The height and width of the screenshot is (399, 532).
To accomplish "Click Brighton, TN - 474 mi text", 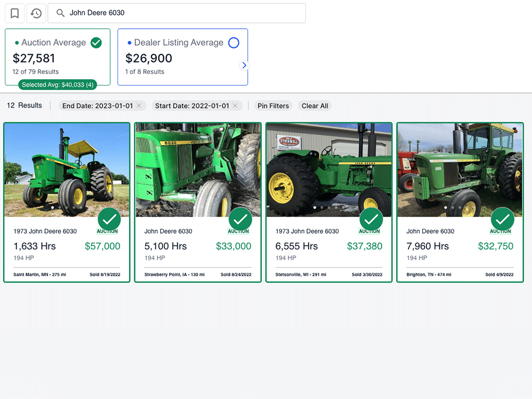I will coord(429,275).
